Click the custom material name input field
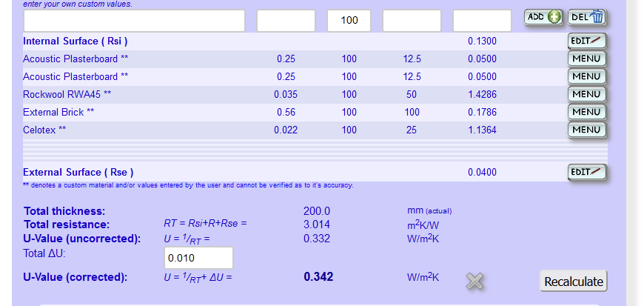 [134, 21]
